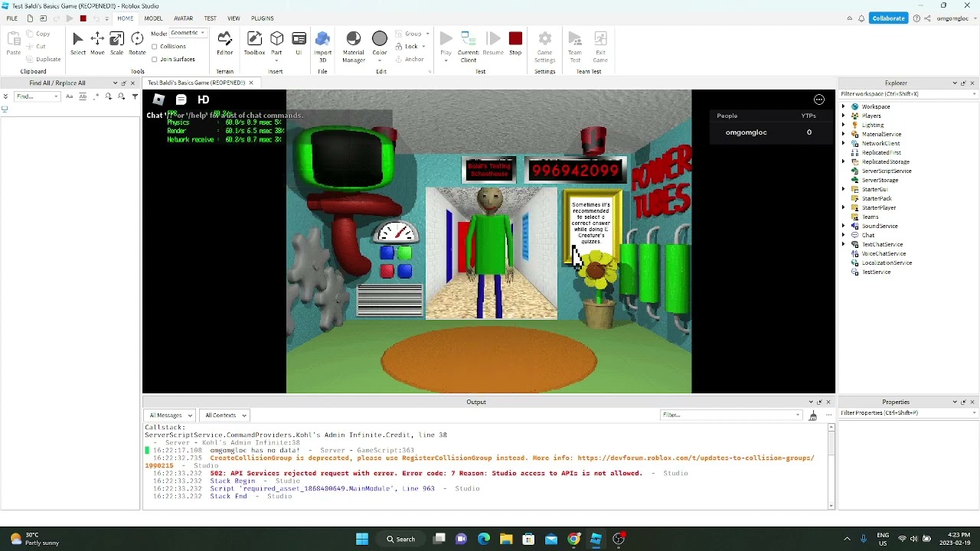
Task: Open the Terrain Editor
Action: click(x=224, y=44)
